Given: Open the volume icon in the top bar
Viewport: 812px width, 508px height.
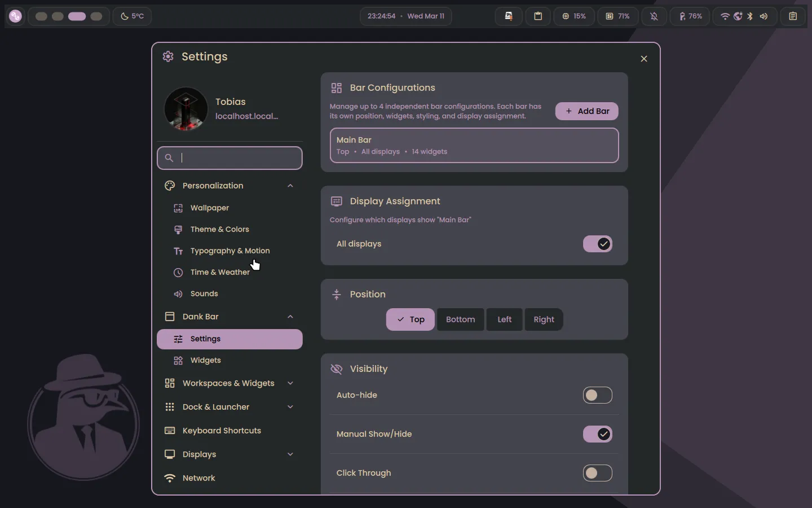Looking at the screenshot, I should click(x=764, y=16).
